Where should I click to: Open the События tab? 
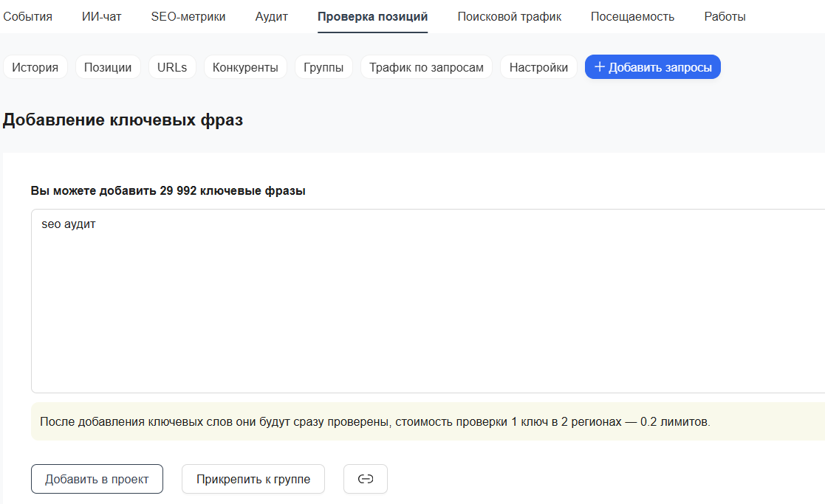tap(28, 16)
